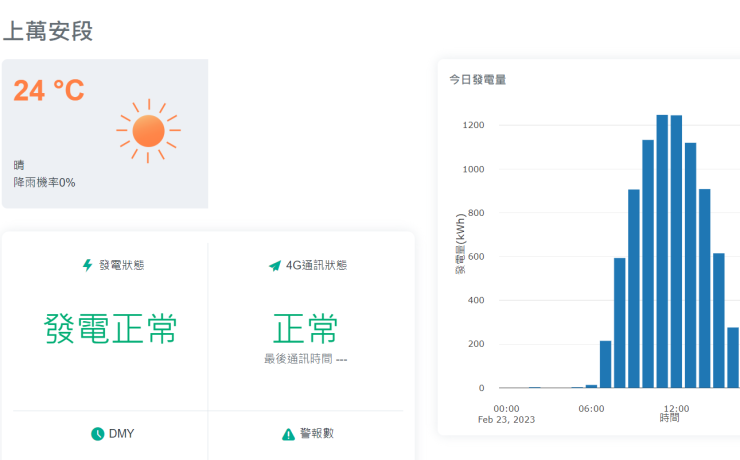Click the 06:00 time axis label
The height and width of the screenshot is (460, 740).
click(591, 409)
